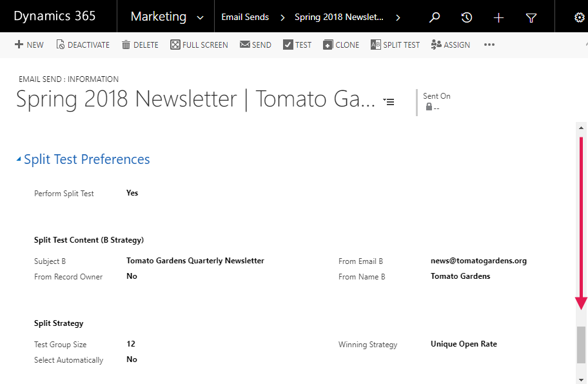Collapse the Split Test Preferences section
Image resolution: width=588 pixels, height=384 pixels.
point(19,159)
